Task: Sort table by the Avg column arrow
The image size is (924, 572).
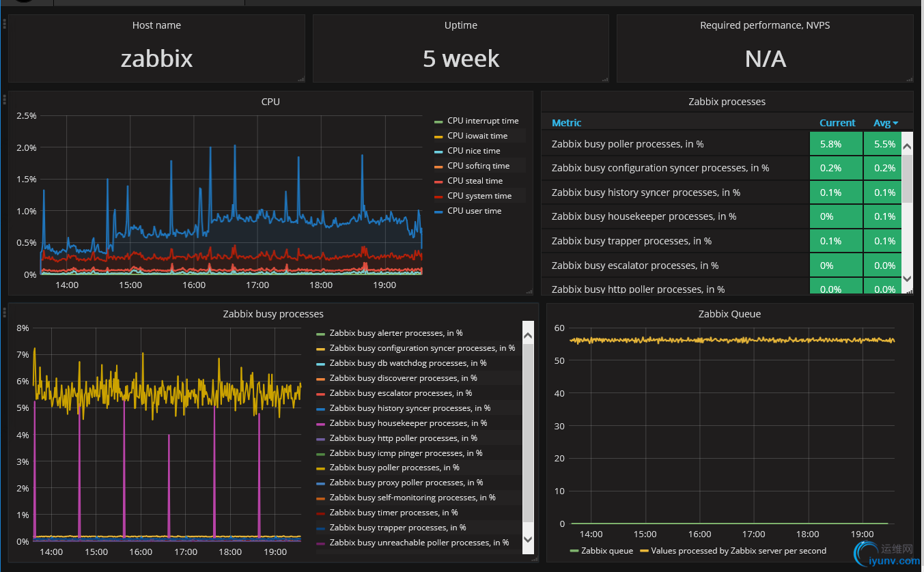Action: [x=895, y=124]
